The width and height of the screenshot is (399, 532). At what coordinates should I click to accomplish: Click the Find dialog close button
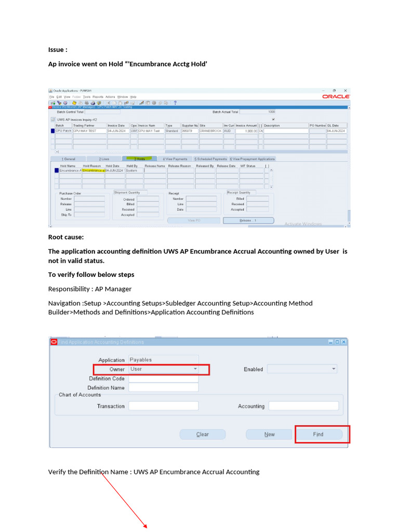click(x=344, y=342)
